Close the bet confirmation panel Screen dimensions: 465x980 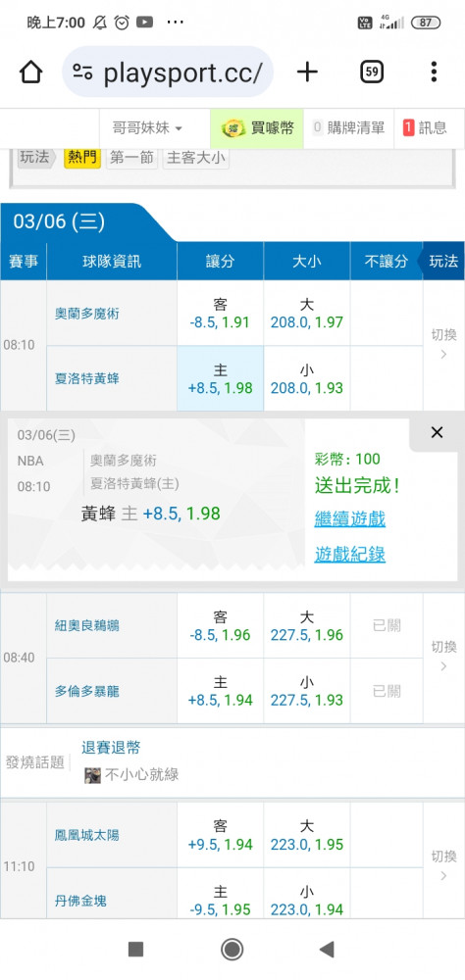tap(437, 432)
